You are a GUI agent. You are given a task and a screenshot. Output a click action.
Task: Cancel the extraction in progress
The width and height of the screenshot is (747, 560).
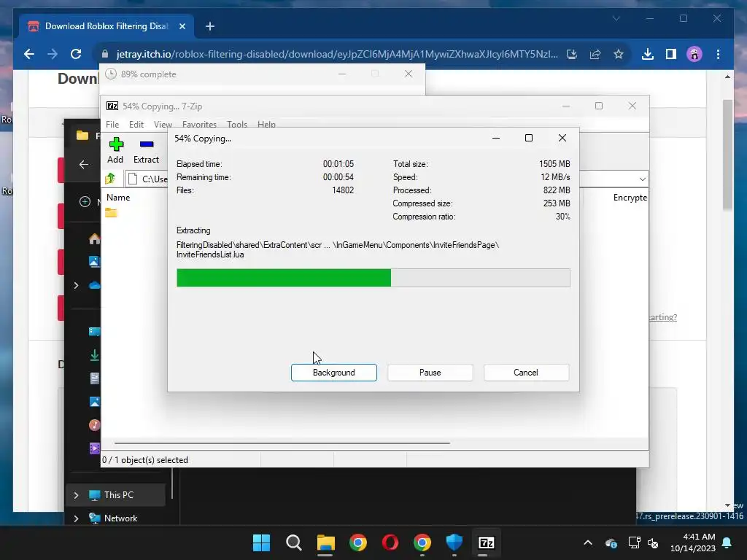[x=526, y=373]
